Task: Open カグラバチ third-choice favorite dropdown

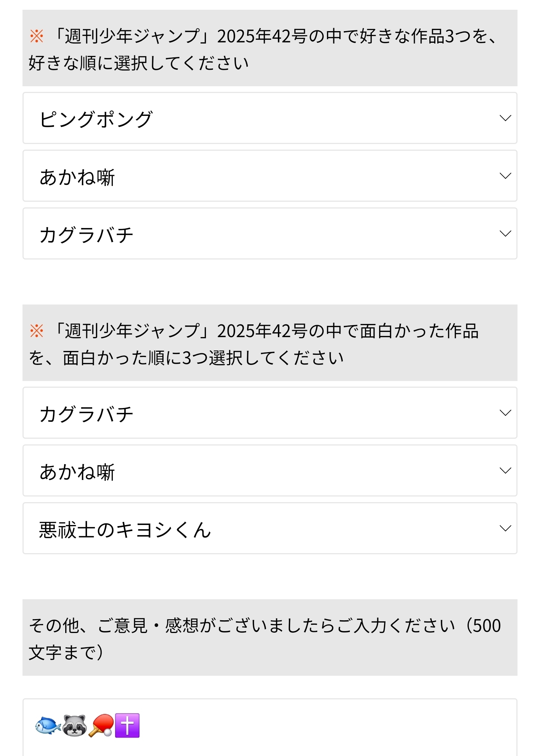Action: (262, 234)
